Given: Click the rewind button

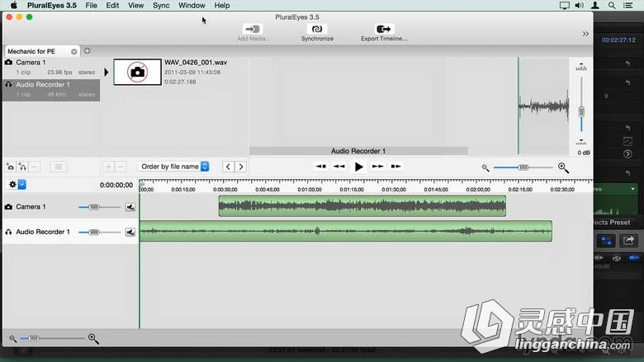Looking at the screenshot, I should coord(339,167).
